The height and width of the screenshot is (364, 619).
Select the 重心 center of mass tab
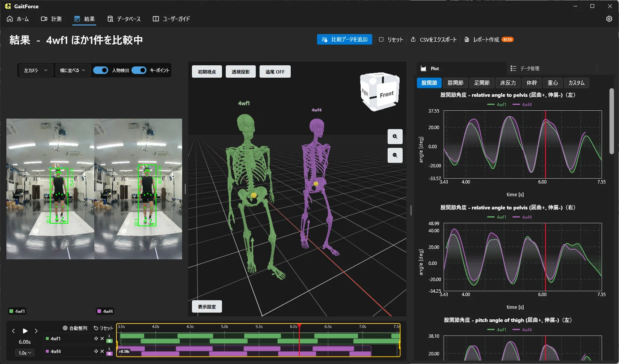point(553,83)
